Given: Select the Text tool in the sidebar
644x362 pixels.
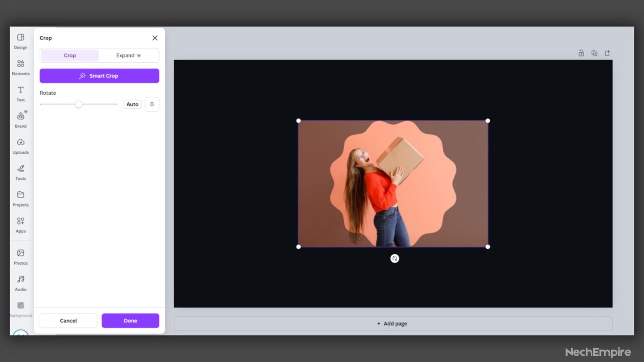Looking at the screenshot, I should coord(20,93).
